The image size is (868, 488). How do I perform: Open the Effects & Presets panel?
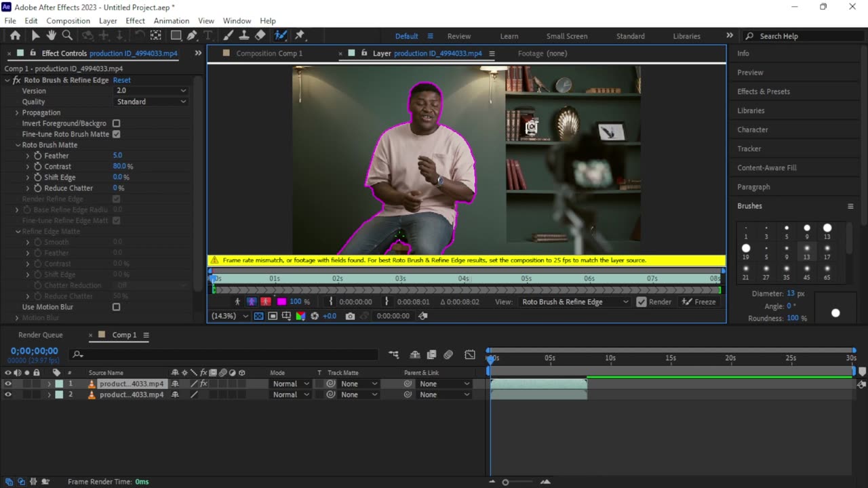click(x=764, y=91)
